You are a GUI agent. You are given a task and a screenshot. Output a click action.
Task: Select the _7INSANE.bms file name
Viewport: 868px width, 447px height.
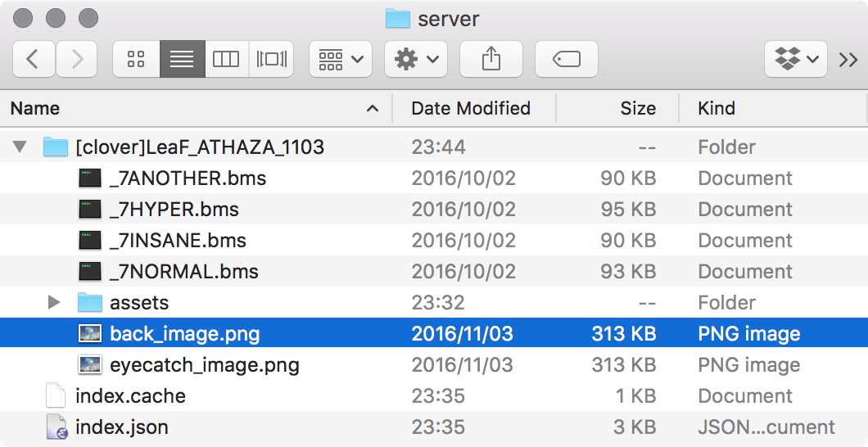(178, 240)
